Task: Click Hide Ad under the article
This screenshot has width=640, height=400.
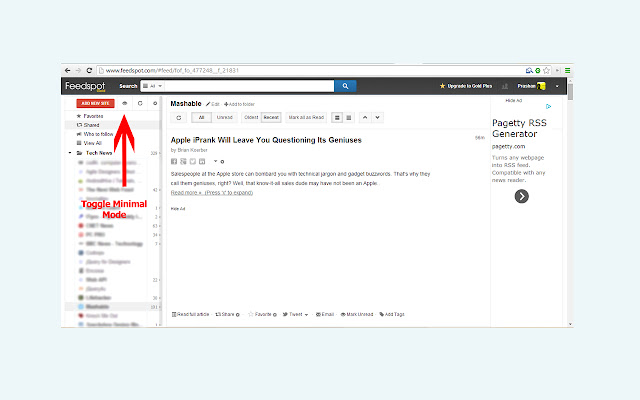Action: [178, 209]
